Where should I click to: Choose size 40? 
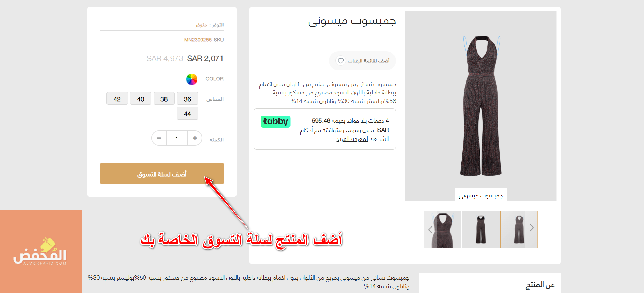pos(141,99)
